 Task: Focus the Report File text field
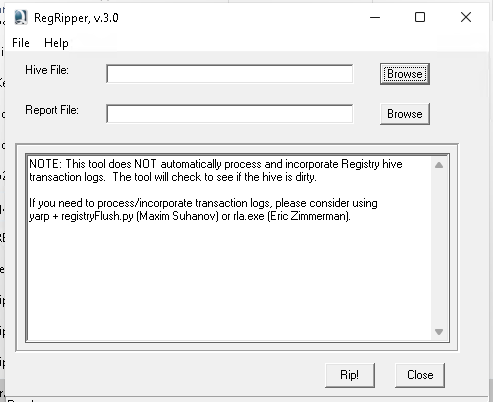[x=230, y=114]
